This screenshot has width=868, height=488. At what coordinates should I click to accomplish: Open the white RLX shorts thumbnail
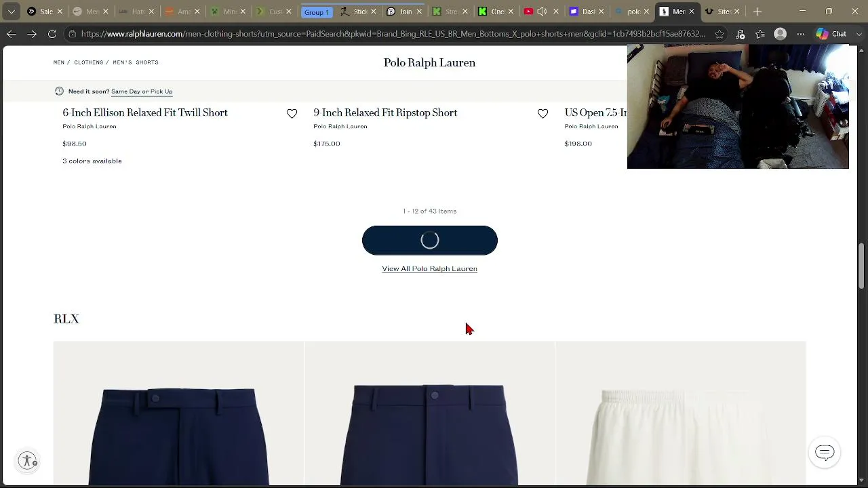click(x=680, y=413)
